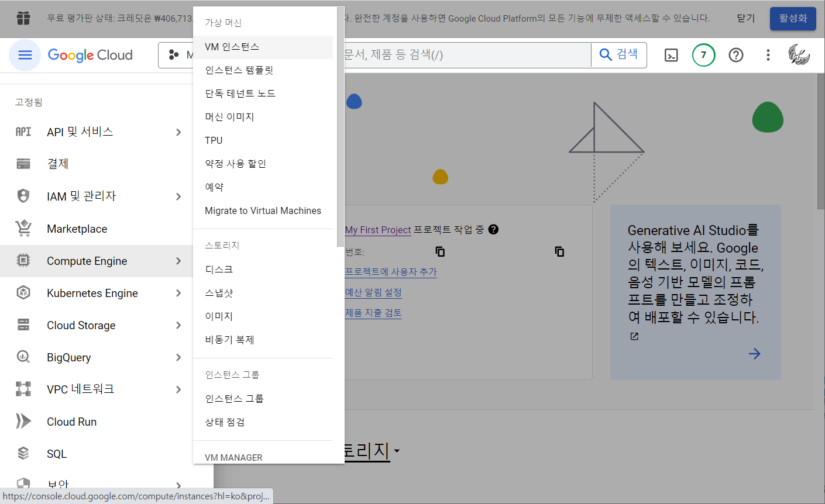Open the hamburger navigation menu
The height and width of the screenshot is (504, 825).
(x=25, y=55)
